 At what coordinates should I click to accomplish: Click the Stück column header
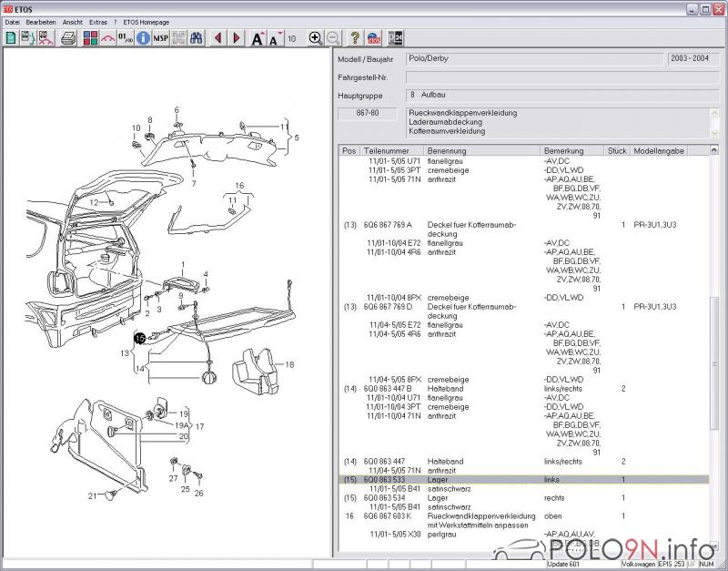point(617,150)
